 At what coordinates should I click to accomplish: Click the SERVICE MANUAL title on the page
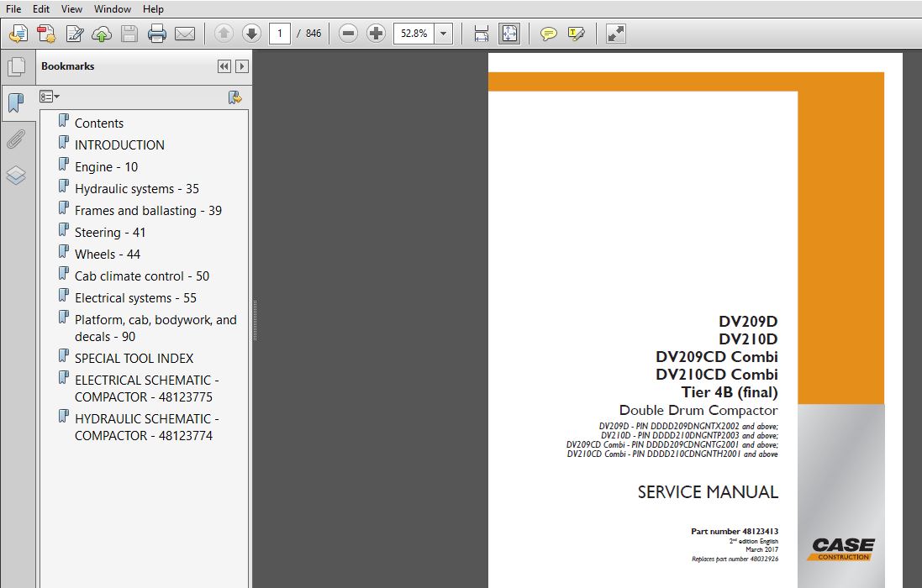[x=708, y=491]
